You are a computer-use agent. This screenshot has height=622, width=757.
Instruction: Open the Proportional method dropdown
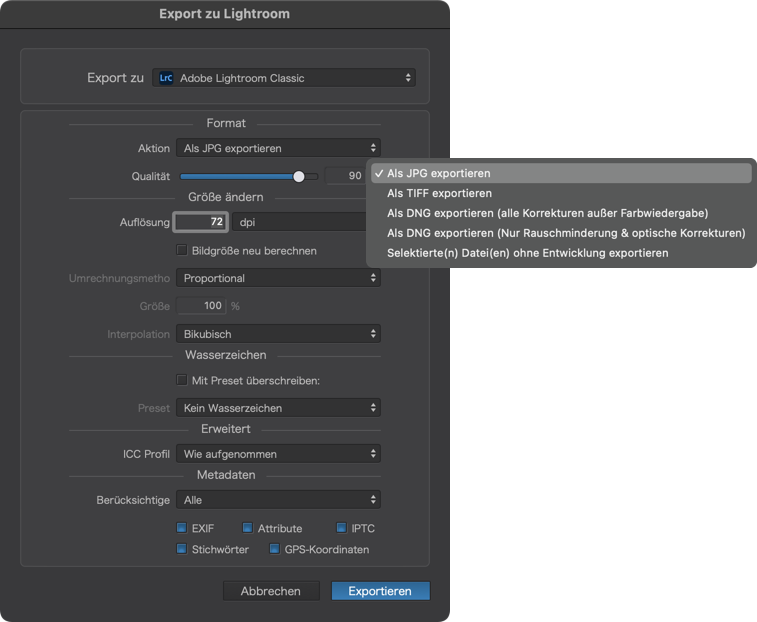click(x=278, y=278)
